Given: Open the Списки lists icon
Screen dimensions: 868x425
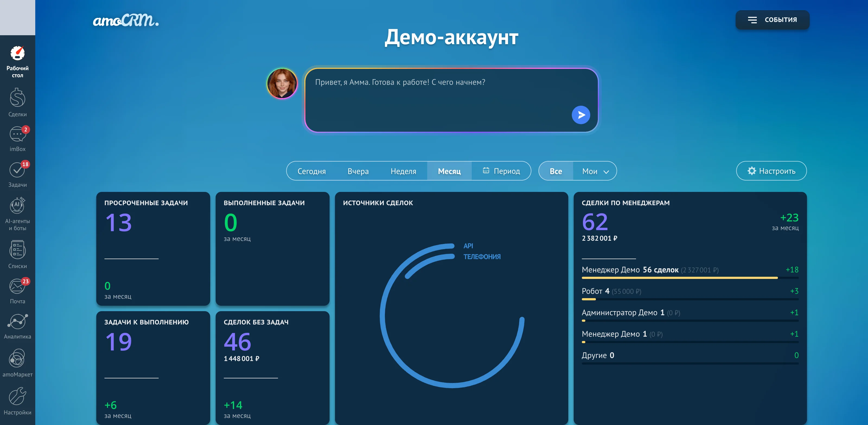Looking at the screenshot, I should coord(18,250).
